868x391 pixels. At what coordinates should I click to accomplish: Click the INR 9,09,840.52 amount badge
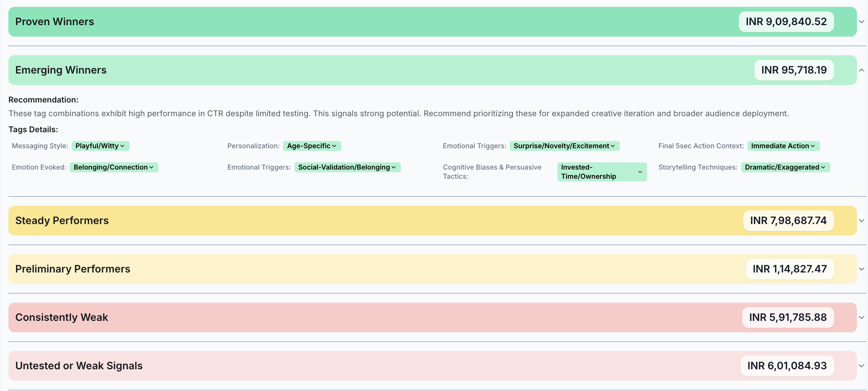786,22
